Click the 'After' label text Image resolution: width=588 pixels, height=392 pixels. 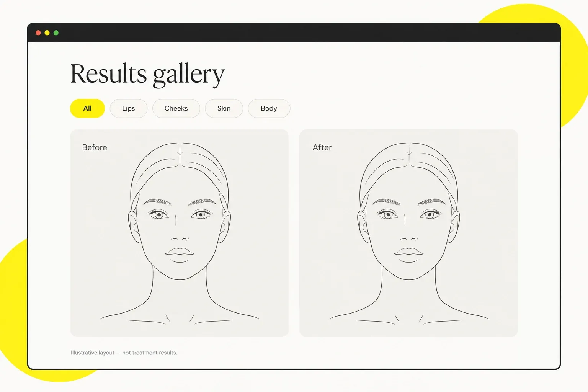coord(322,147)
